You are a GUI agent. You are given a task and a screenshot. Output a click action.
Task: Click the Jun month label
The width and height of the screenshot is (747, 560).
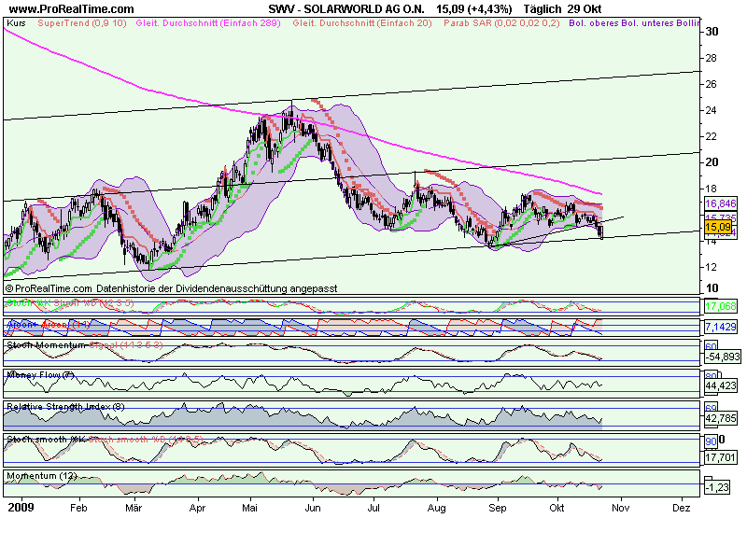313,508
